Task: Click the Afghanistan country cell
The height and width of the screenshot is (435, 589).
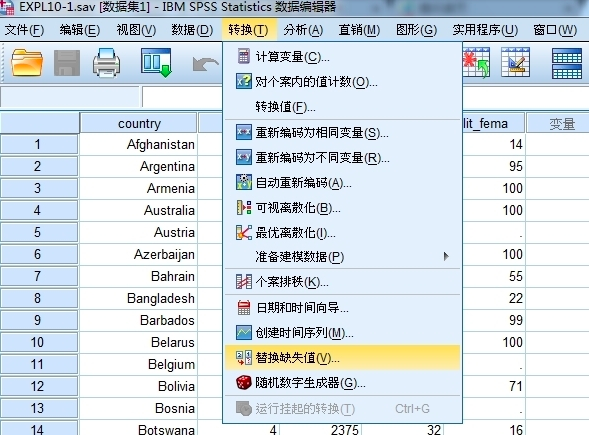Action: (139, 144)
